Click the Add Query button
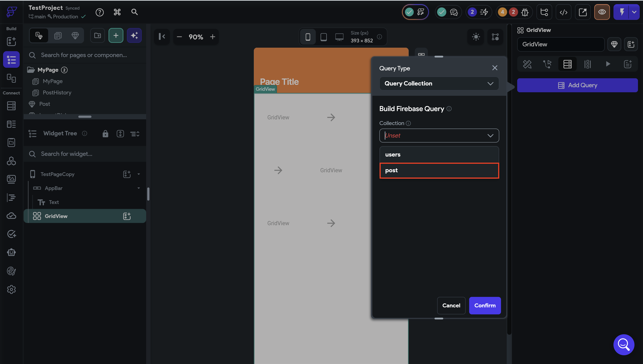Screen dimensions: 643x364 point(577,85)
